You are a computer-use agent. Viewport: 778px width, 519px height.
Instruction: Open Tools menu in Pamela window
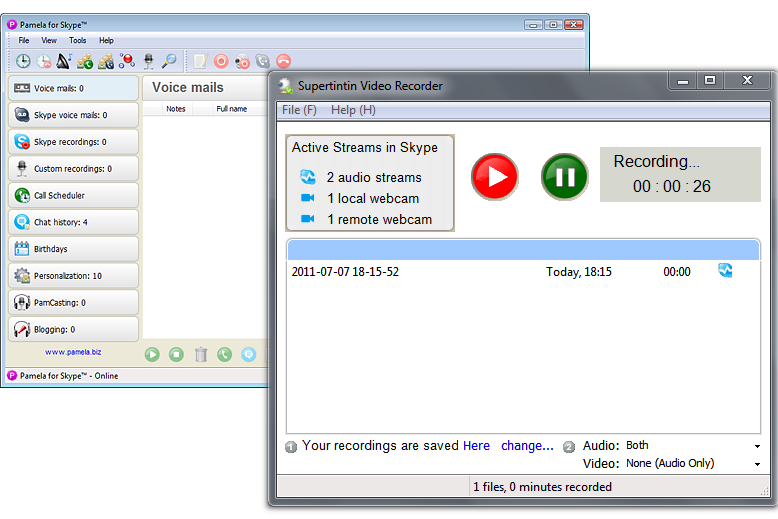coord(77,41)
